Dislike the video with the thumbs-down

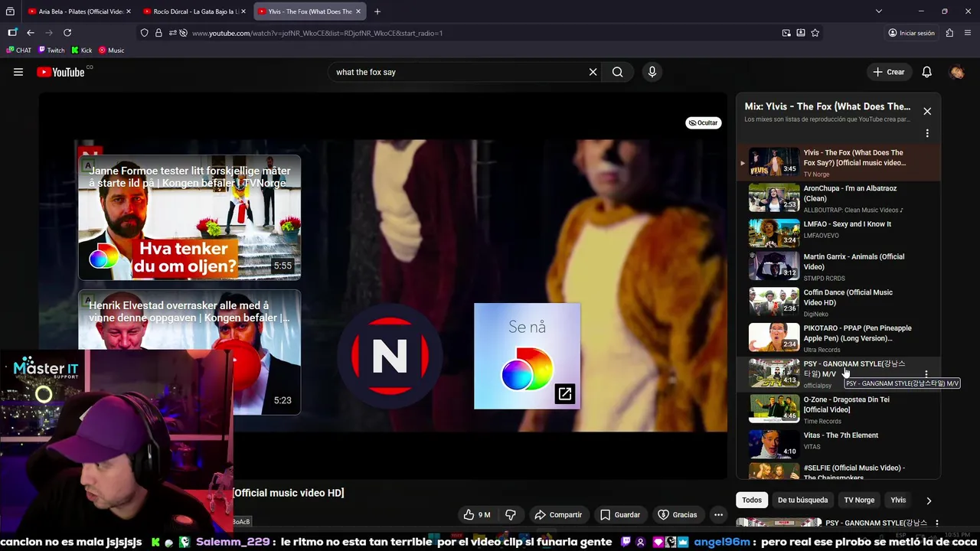(x=510, y=515)
